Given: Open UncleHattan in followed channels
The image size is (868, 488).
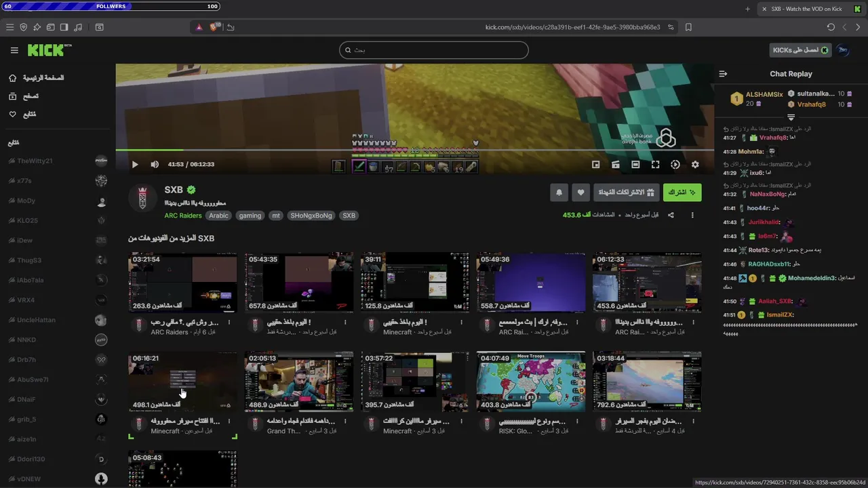Looking at the screenshot, I should pyautogui.click(x=58, y=320).
